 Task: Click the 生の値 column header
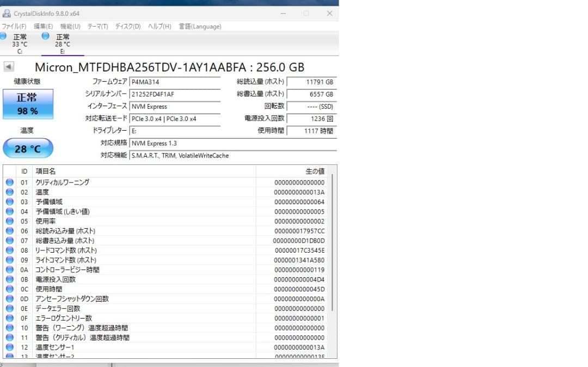coord(291,172)
